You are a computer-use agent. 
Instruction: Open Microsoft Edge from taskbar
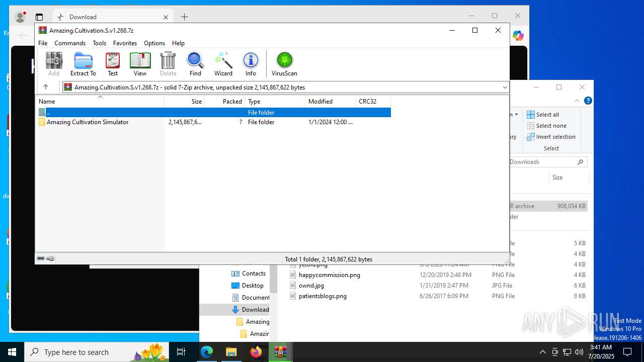(207, 352)
